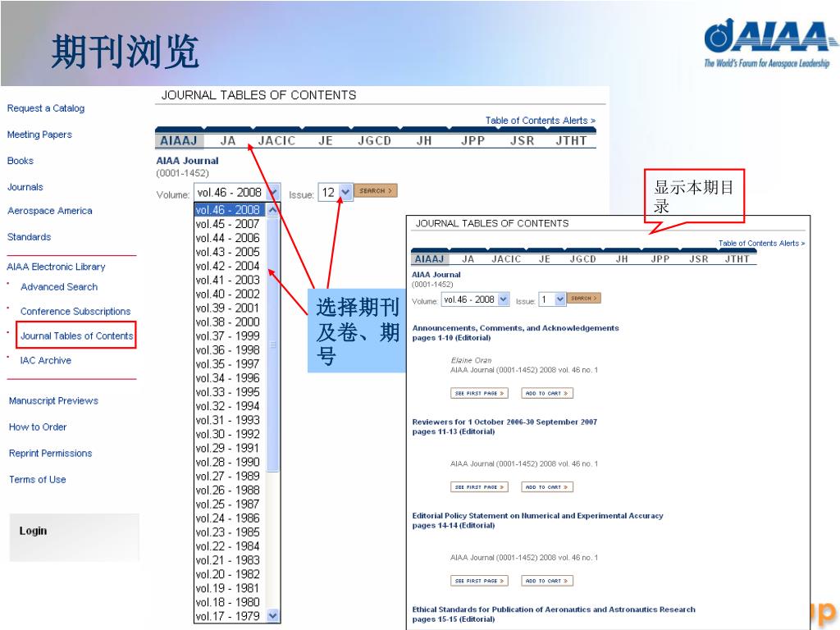This screenshot has width=840, height=630.
Task: Click volume list scrollbar thumb
Action: (x=272, y=345)
